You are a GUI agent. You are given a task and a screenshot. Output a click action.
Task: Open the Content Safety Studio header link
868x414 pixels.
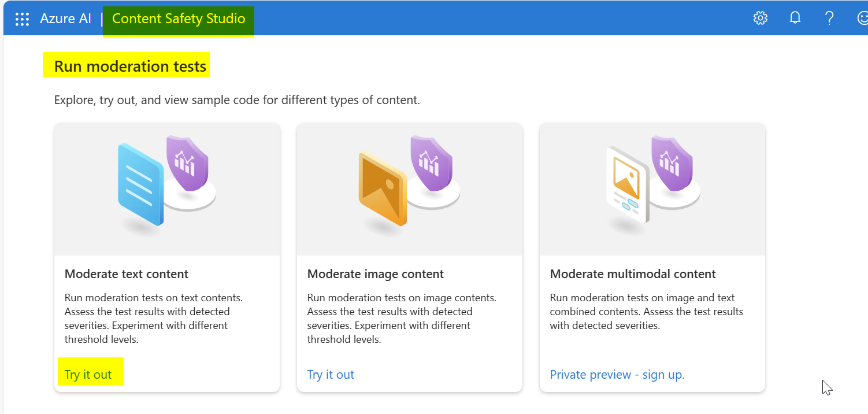coord(179,19)
